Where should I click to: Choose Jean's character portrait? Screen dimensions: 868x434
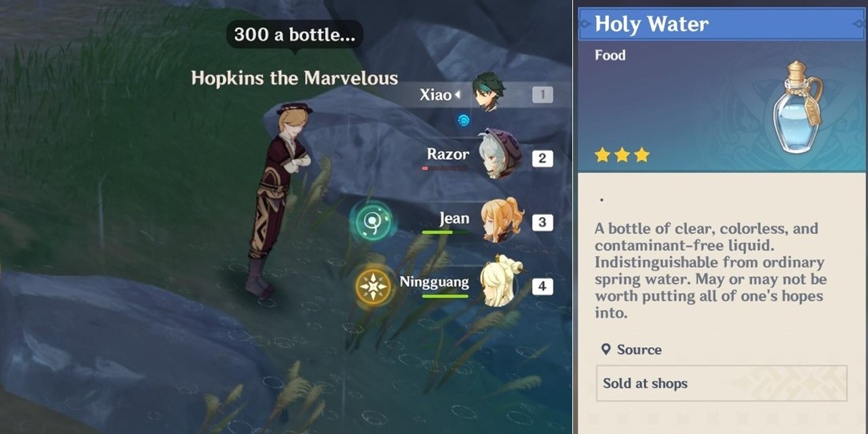click(x=502, y=220)
